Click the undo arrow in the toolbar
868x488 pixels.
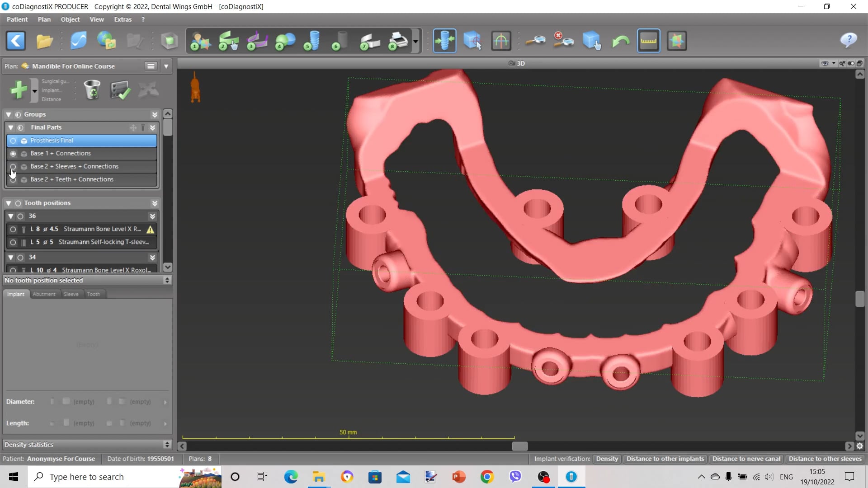point(620,40)
